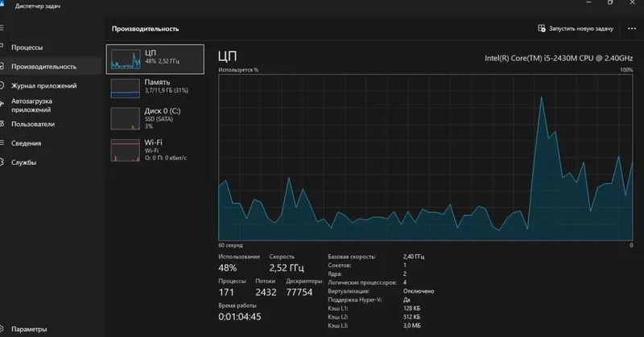Go to Автозагрузка приложений section
The height and width of the screenshot is (337, 644).
coord(49,105)
